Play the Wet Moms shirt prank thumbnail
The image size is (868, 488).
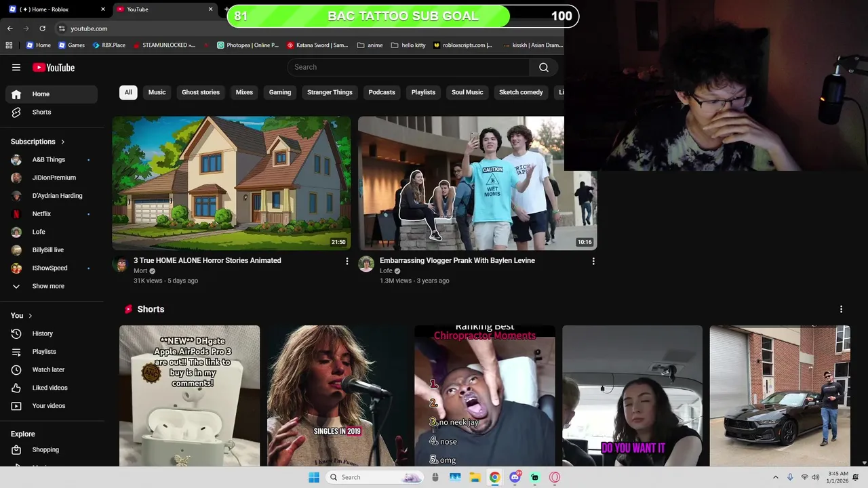(477, 183)
